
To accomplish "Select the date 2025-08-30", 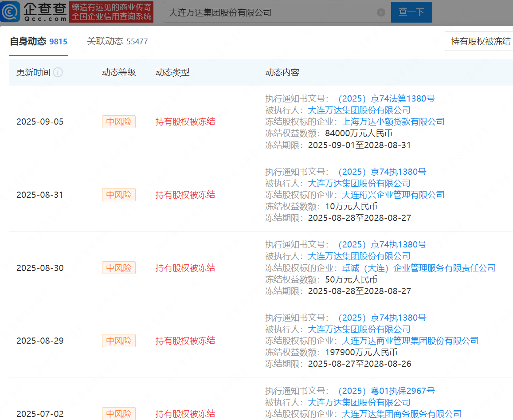I will click(40, 268).
